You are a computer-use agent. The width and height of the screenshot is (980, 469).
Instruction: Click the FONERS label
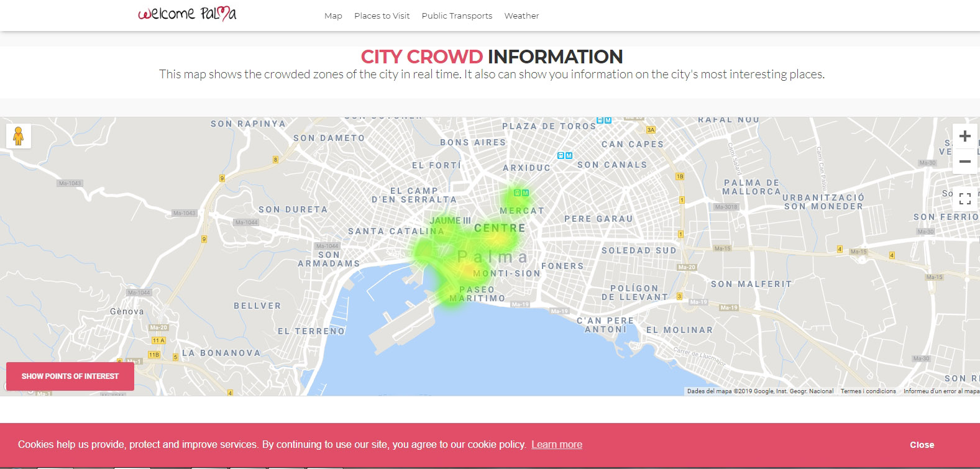562,266
